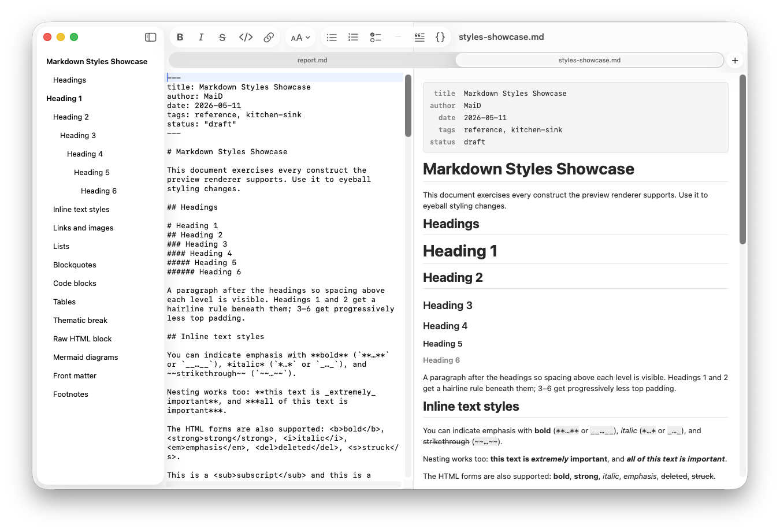The height and width of the screenshot is (532, 780).
Task: Select the styles-showcase.md tab
Action: click(x=589, y=60)
